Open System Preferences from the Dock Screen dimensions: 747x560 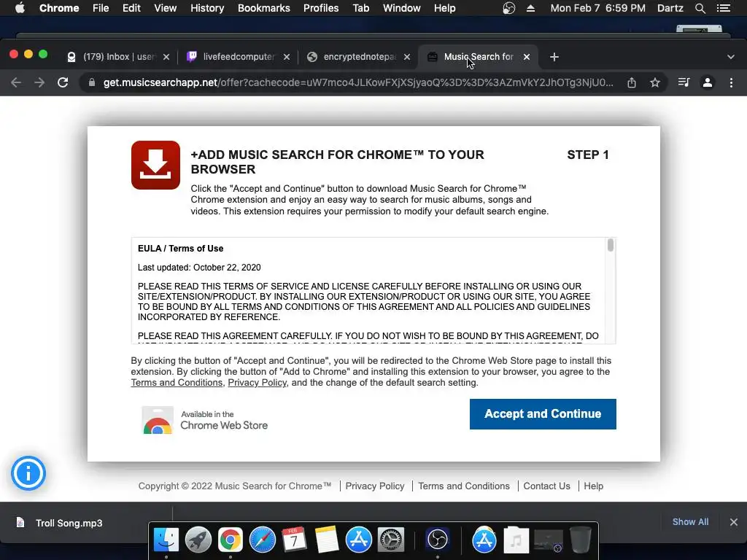391,540
